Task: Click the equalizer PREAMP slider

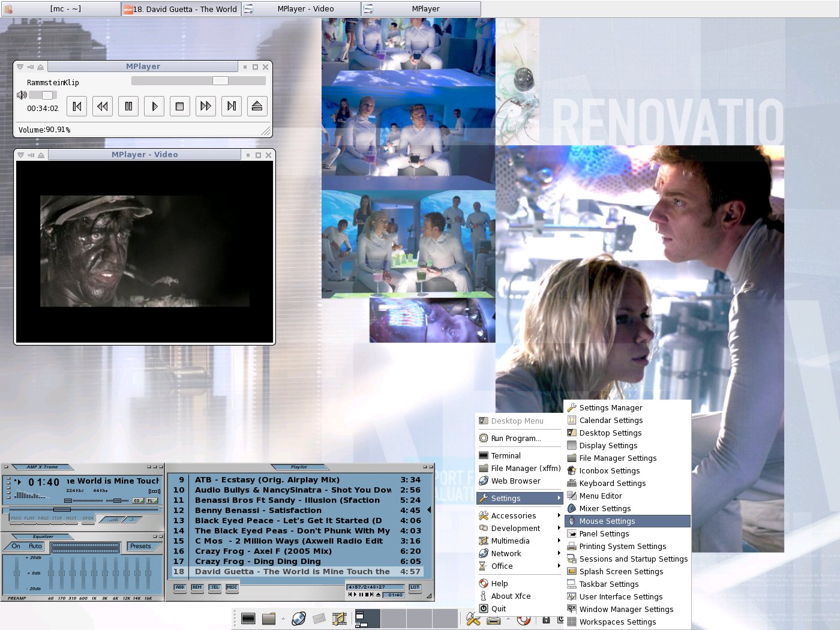Action: pos(16,574)
